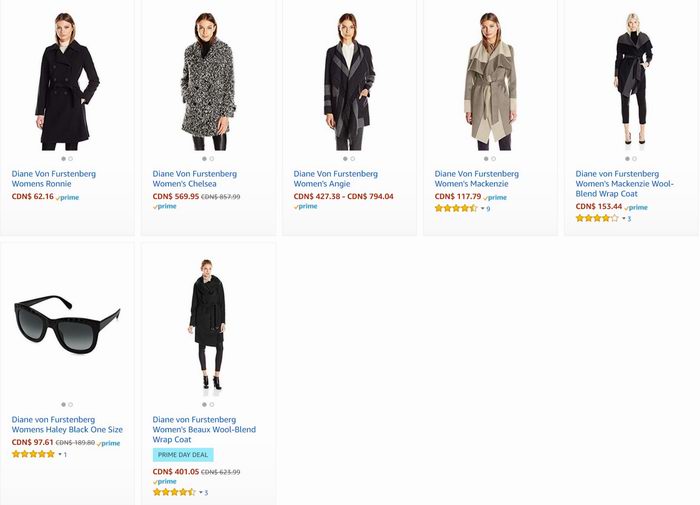The height and width of the screenshot is (505, 700).
Task: Open the Women's Chelsea tweed coat image
Action: pyautogui.click(x=208, y=81)
